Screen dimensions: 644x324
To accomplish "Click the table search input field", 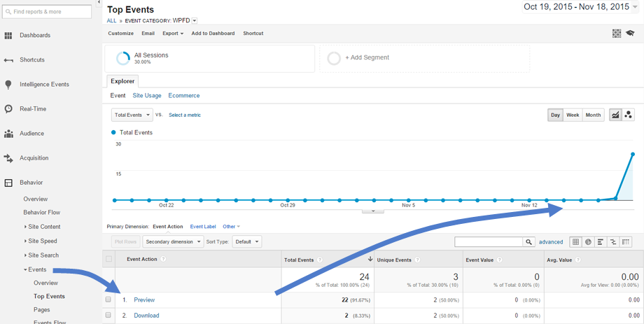I will (489, 242).
